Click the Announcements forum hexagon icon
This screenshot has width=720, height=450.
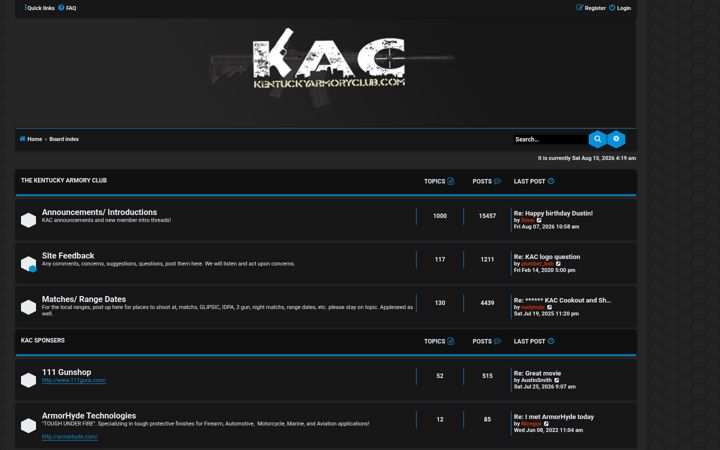pyautogui.click(x=28, y=220)
